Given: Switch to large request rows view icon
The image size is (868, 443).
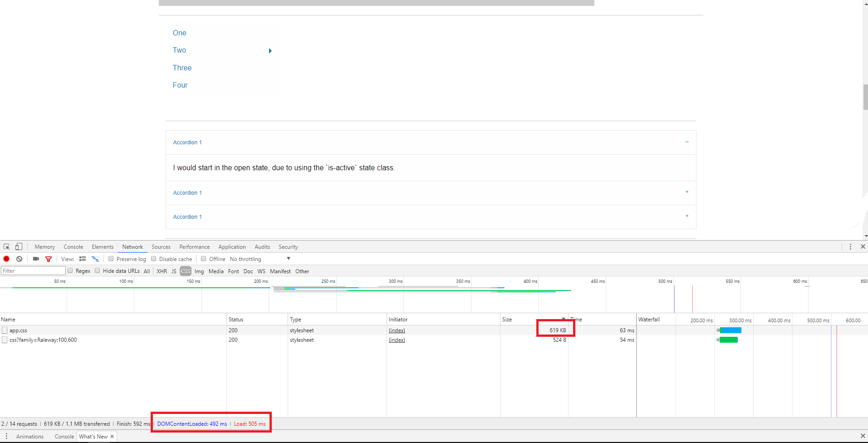Looking at the screenshot, I should coord(83,259).
